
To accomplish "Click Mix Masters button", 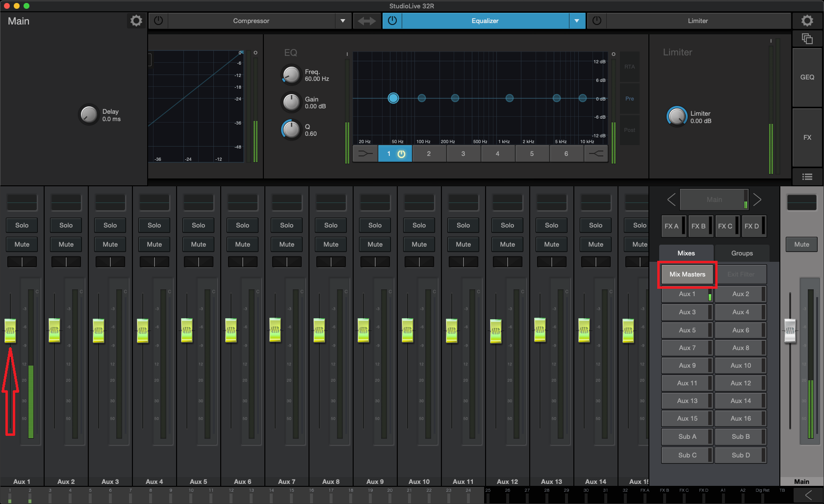I will 687,274.
